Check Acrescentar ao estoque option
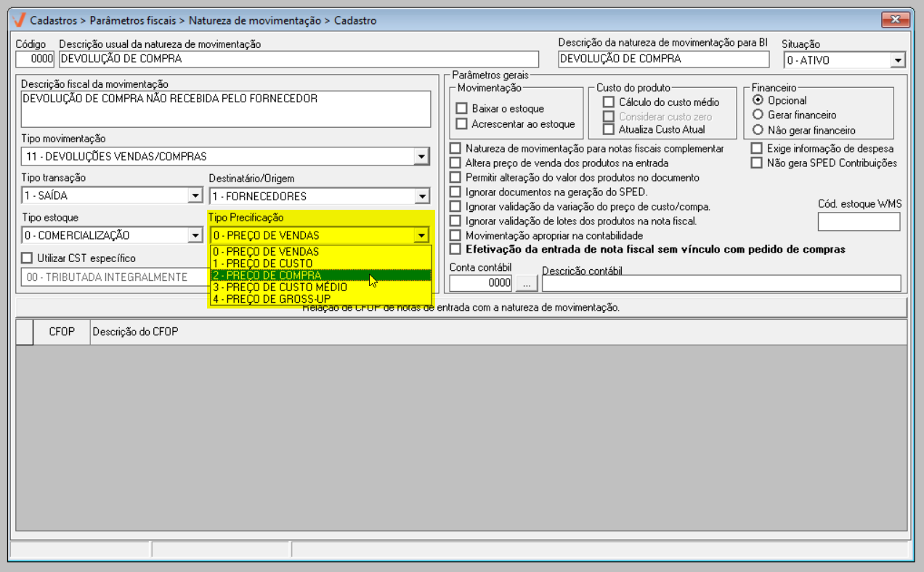924x572 pixels. click(461, 124)
